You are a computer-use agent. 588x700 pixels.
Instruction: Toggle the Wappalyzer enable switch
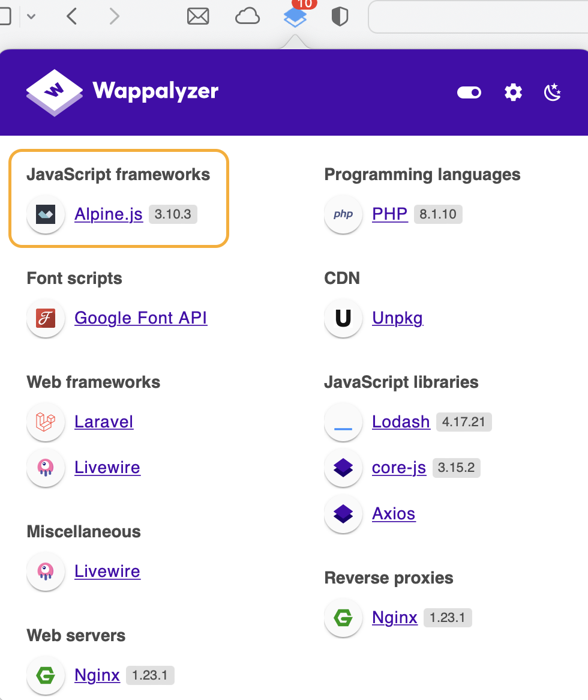(x=469, y=92)
